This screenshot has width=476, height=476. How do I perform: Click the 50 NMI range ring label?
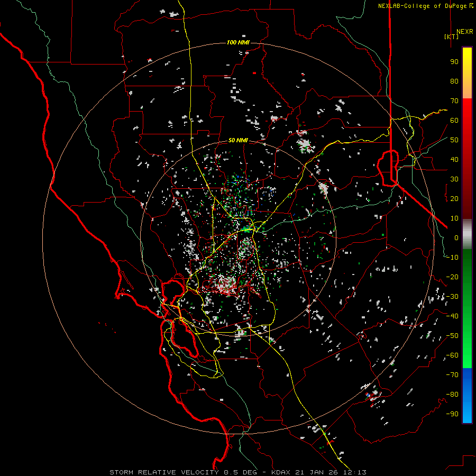tap(238, 140)
